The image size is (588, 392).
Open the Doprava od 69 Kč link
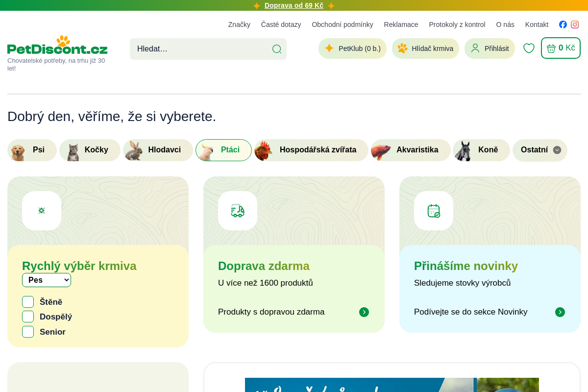coord(294,5)
